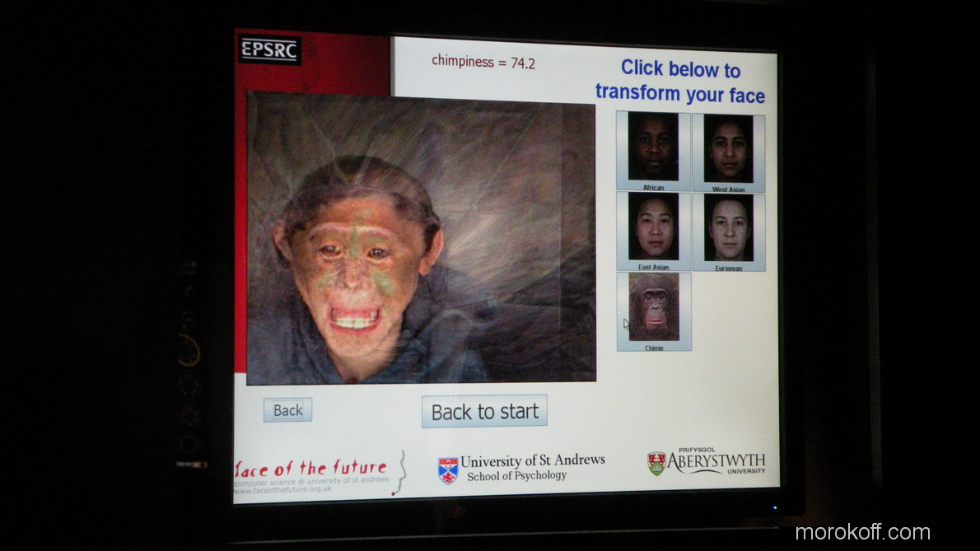Click the morokoff.com watermark

point(862,533)
